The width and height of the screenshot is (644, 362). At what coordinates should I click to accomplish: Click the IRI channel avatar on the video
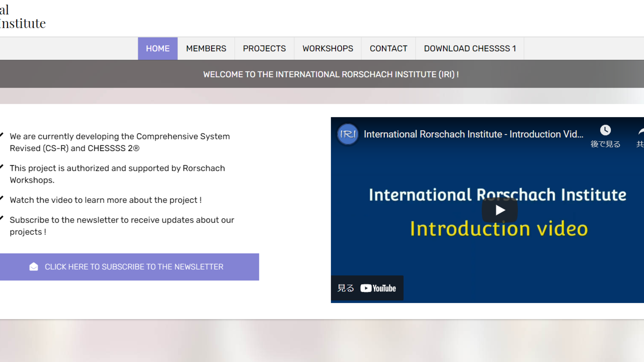(x=348, y=134)
